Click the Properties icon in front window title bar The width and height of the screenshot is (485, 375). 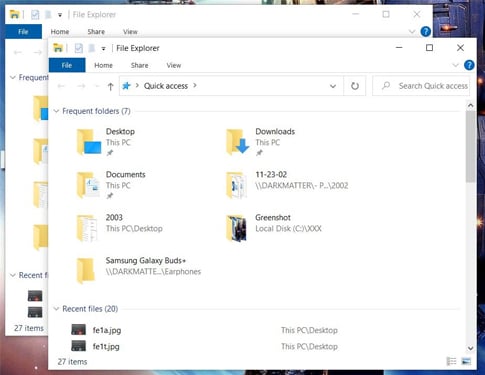coord(78,48)
